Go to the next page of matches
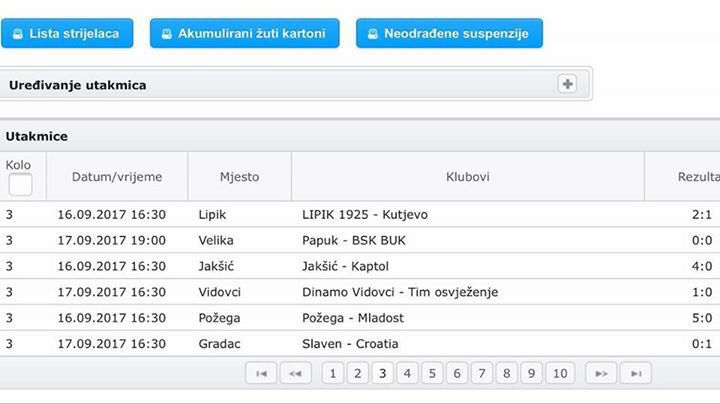 point(600,373)
